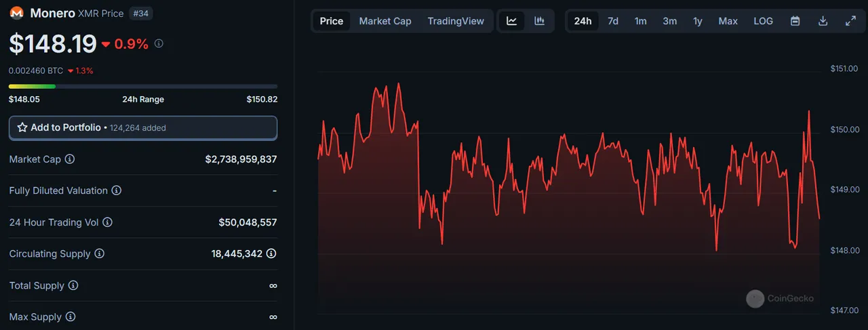868x330 pixels.
Task: Click the $147.00 axis label
Action: tap(844, 310)
